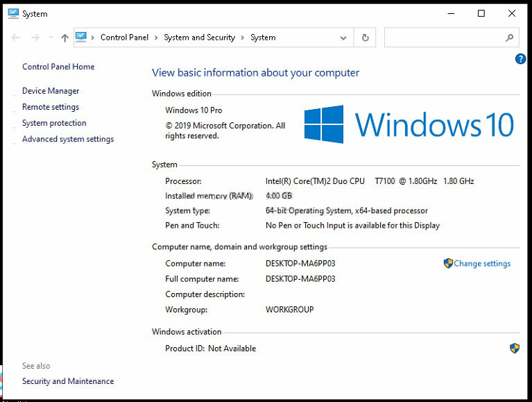The height and width of the screenshot is (402, 532).
Task: Open Remote settings
Action: click(x=51, y=107)
